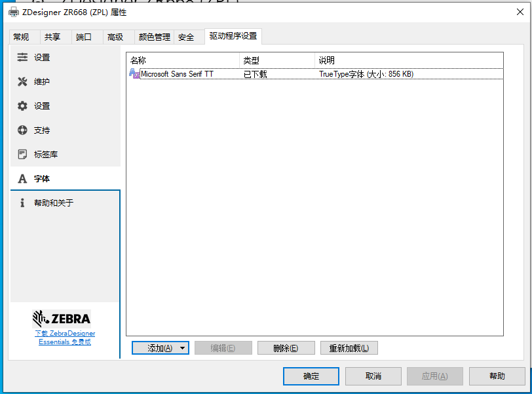Screen dimensions: 532x394
Task: Click the 删除 button
Action: coord(286,348)
